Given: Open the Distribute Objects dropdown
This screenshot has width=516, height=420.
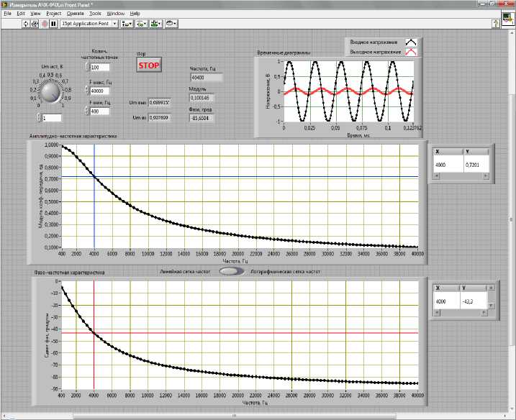Looking at the screenshot, I should 142,24.
